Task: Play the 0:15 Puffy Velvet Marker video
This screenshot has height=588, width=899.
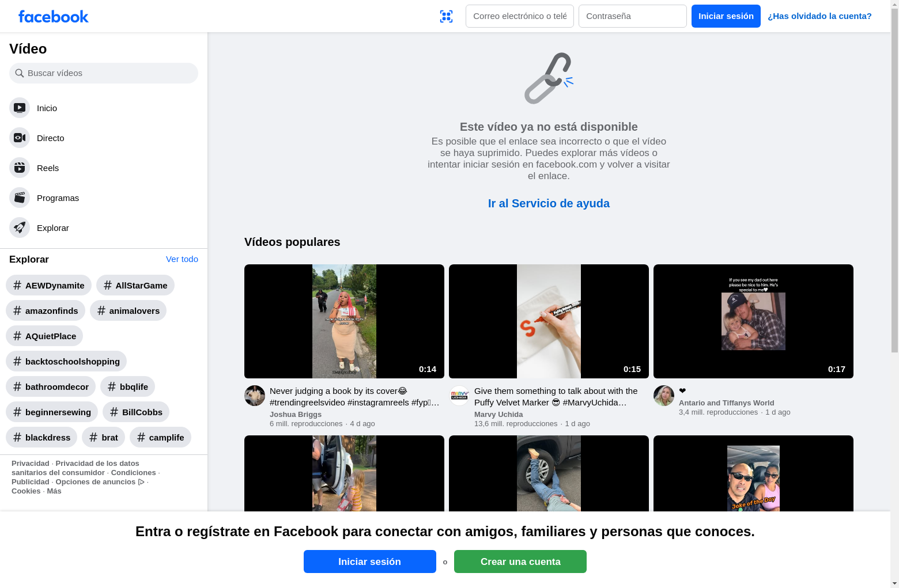Action: pyautogui.click(x=549, y=321)
